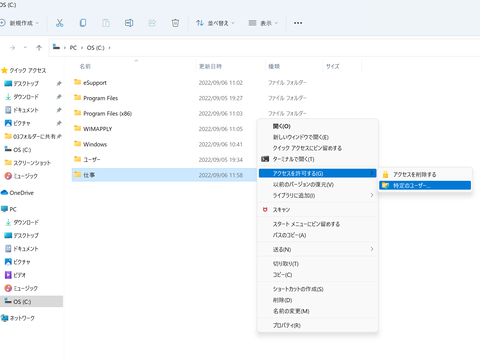Click the Share icon in toolbar

[x=152, y=23]
